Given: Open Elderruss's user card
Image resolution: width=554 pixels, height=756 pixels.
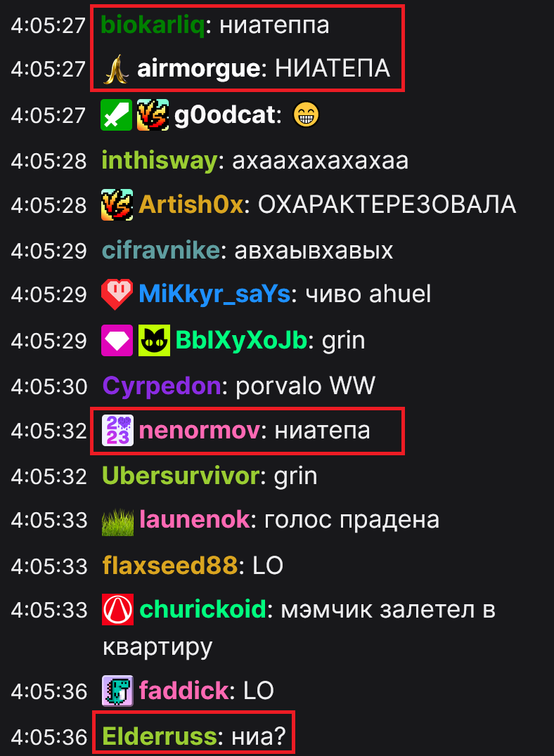Looking at the screenshot, I should coord(160,736).
